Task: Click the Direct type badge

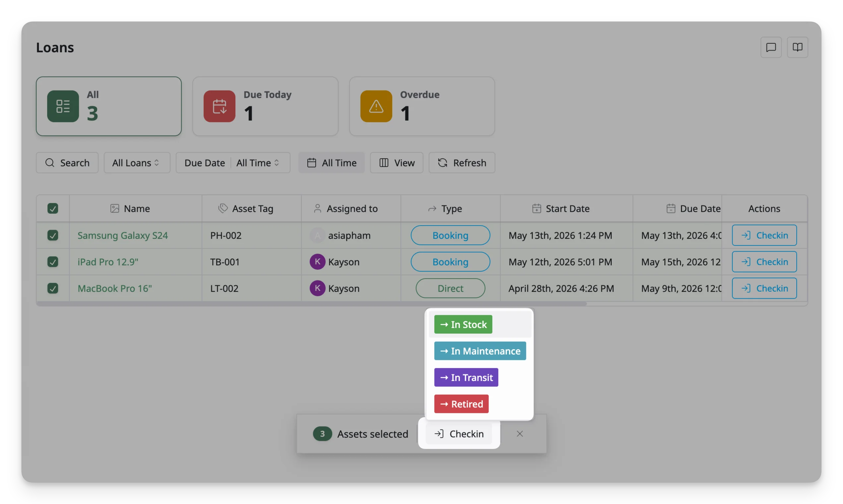Action: click(x=450, y=288)
